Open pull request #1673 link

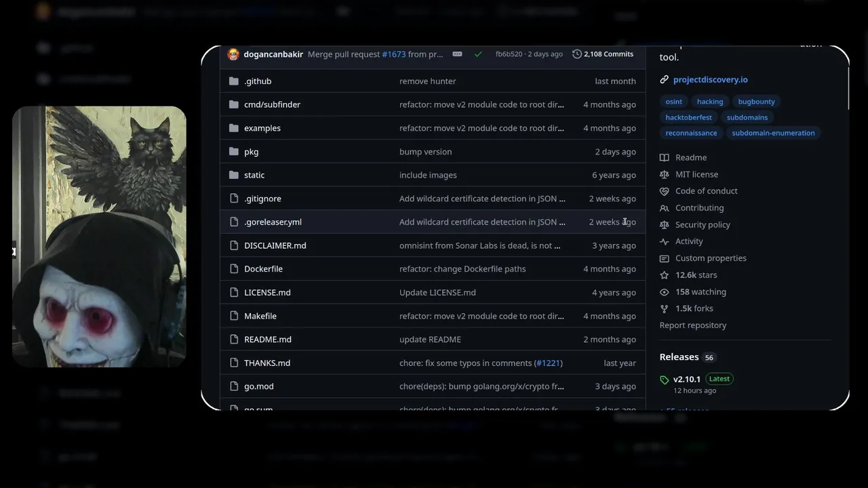[x=393, y=54]
